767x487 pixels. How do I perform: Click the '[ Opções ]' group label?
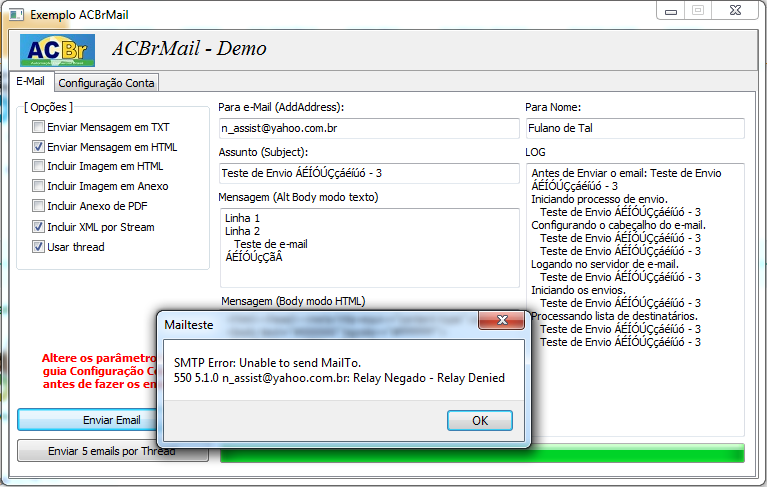click(x=48, y=107)
